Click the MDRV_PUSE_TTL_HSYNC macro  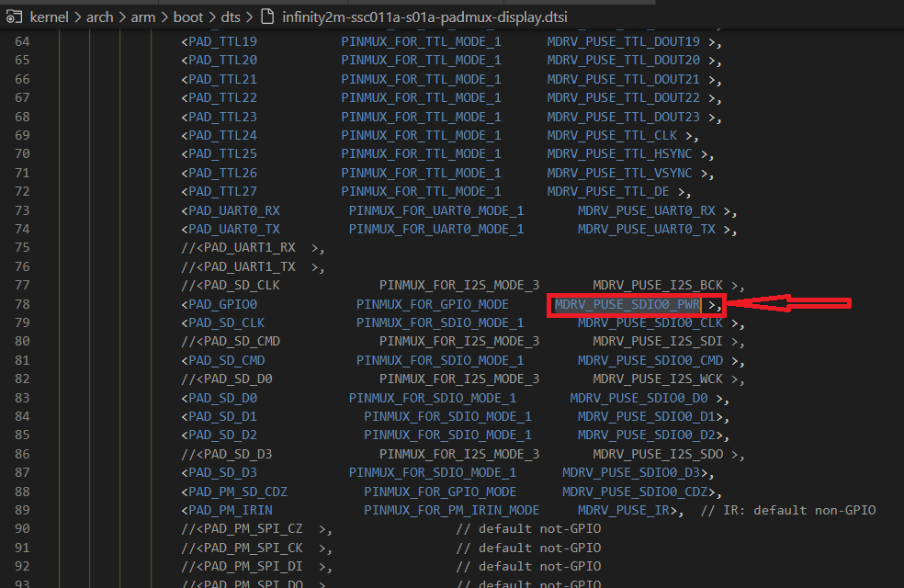coord(620,154)
